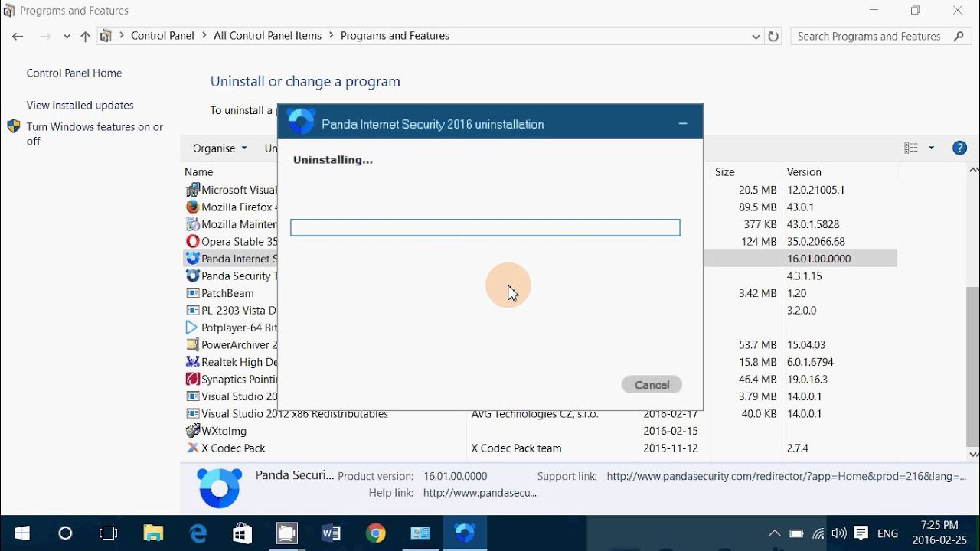Open Chrome from the taskbar
980x551 pixels.
coord(375,533)
